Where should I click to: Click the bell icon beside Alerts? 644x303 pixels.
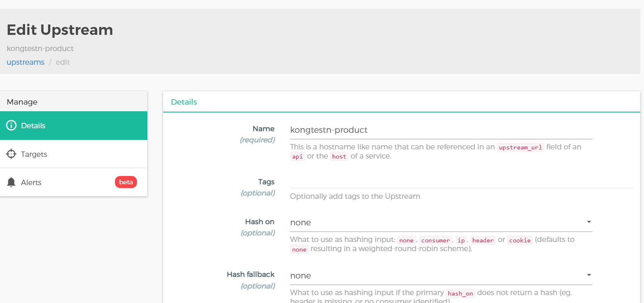point(11,182)
